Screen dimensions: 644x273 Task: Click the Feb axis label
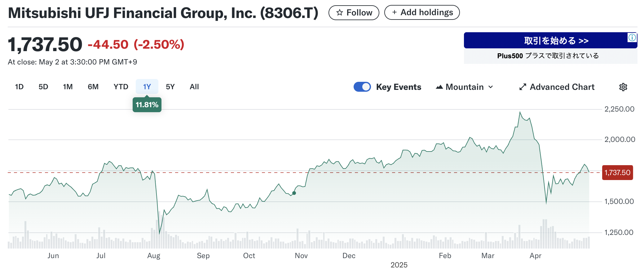(445, 256)
